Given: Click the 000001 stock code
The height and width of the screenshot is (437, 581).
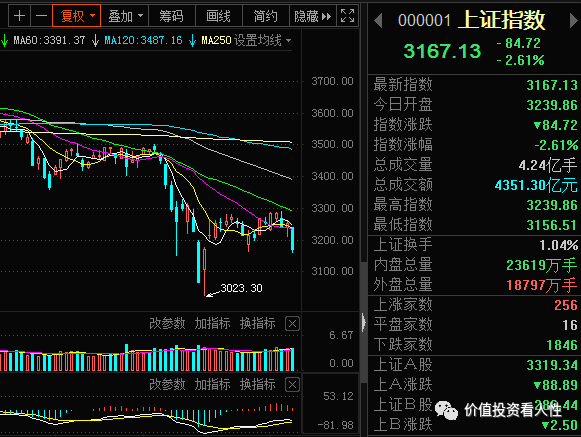Looking at the screenshot, I should point(424,21).
